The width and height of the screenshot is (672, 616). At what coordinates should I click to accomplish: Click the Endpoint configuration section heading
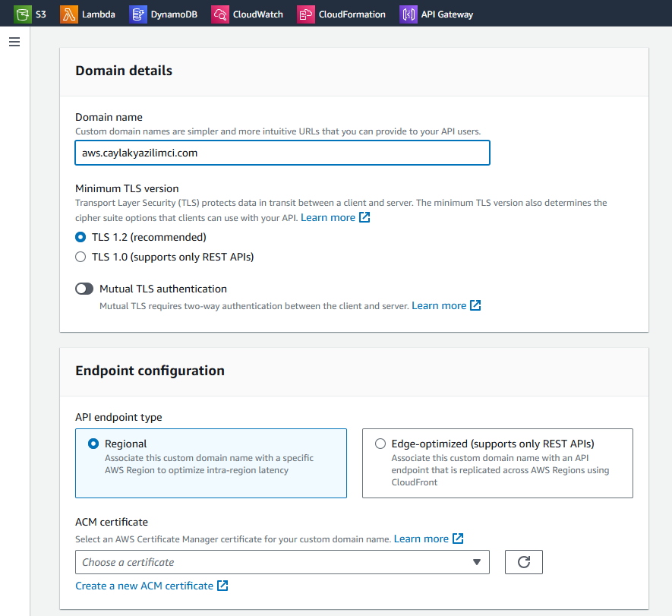(x=150, y=371)
